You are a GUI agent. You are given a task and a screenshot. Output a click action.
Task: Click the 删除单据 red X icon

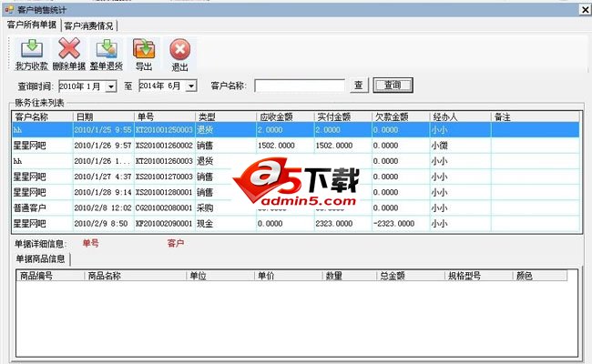[x=68, y=48]
